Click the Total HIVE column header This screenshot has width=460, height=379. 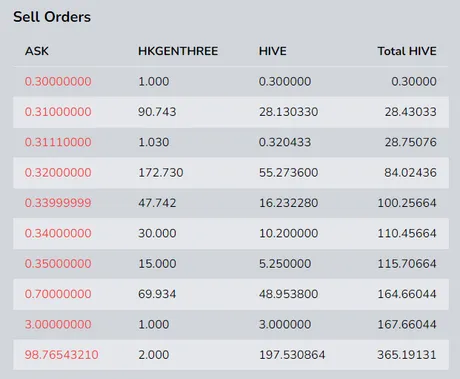tap(407, 51)
